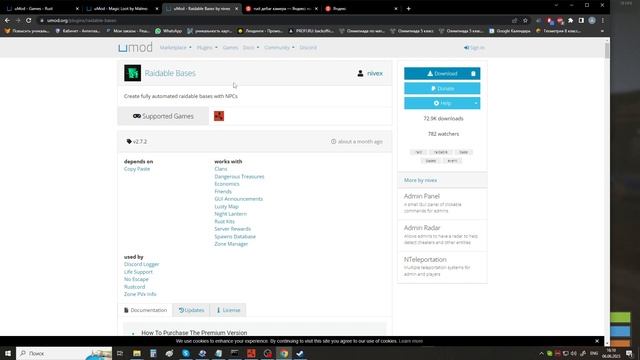The image size is (640, 360).
Task: Switch to the uMod - Magic Loot browser tab
Action: pos(122,9)
